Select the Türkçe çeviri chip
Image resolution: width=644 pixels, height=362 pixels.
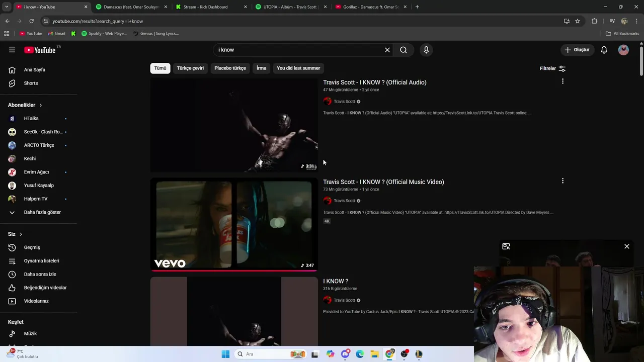[x=190, y=68]
